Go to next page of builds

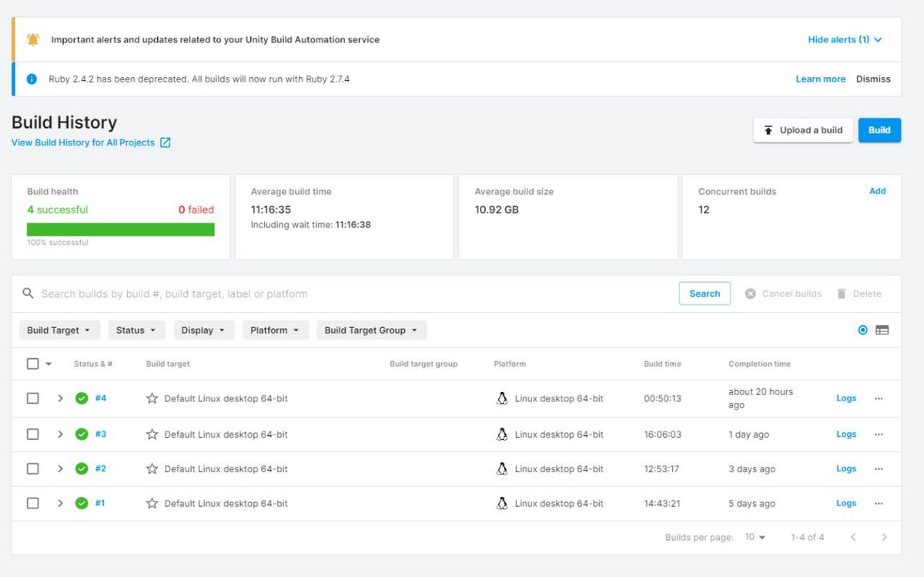tap(884, 537)
